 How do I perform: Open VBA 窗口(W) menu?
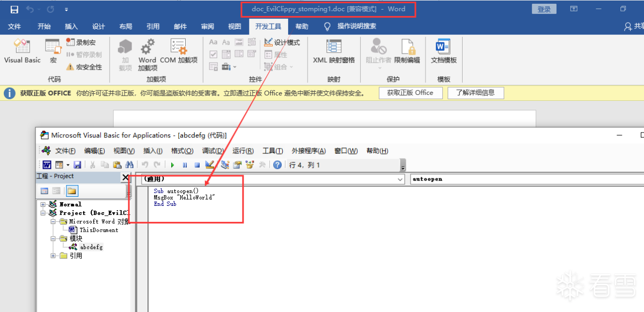[346, 151]
